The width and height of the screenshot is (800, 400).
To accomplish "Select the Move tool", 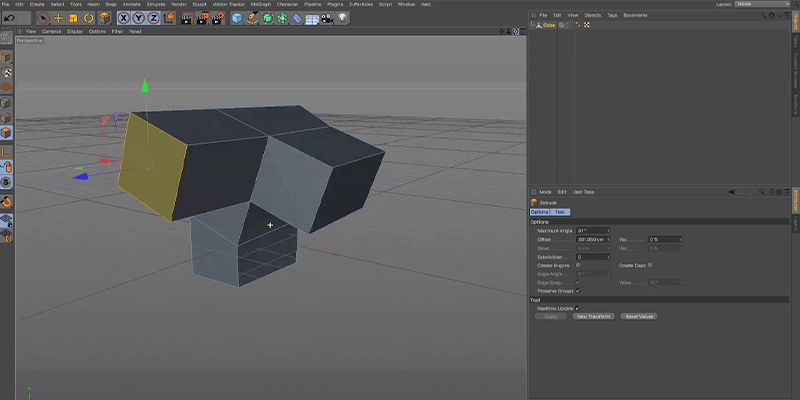I will [x=59, y=18].
